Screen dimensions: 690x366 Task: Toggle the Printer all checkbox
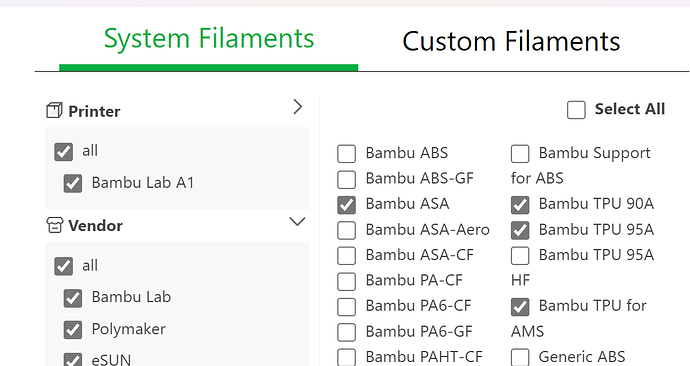63,152
